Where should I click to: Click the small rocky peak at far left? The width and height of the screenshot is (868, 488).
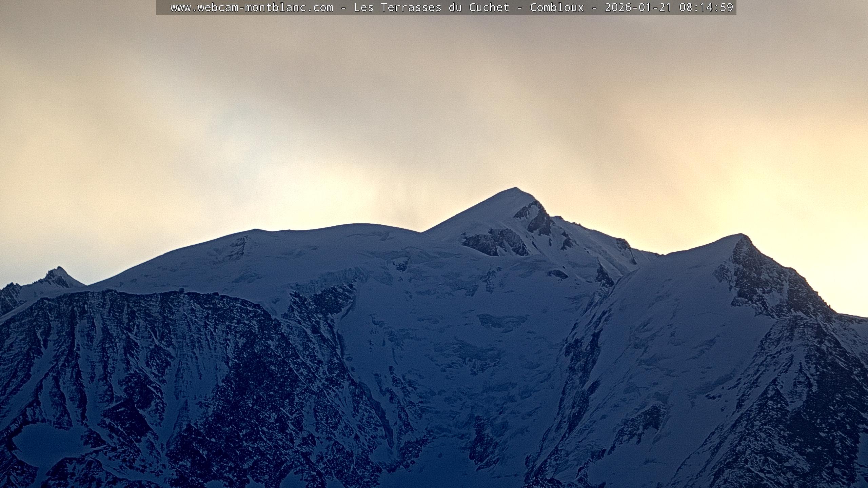(58, 269)
